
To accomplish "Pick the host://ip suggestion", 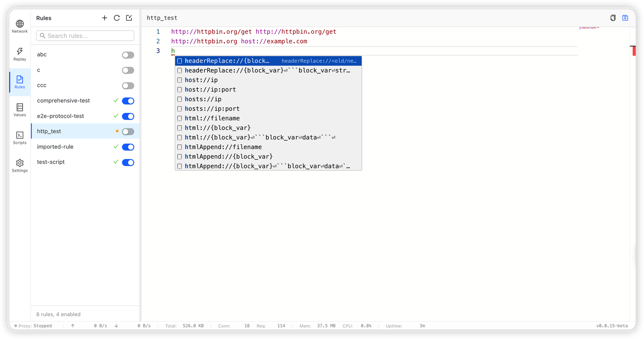I will (x=268, y=80).
